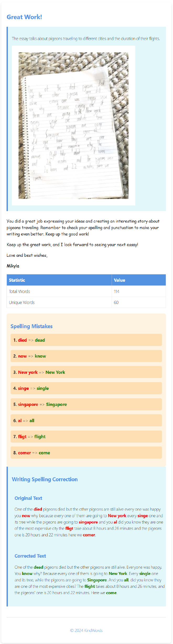
Task: Click the Great Work! heading
Action: (24, 17)
